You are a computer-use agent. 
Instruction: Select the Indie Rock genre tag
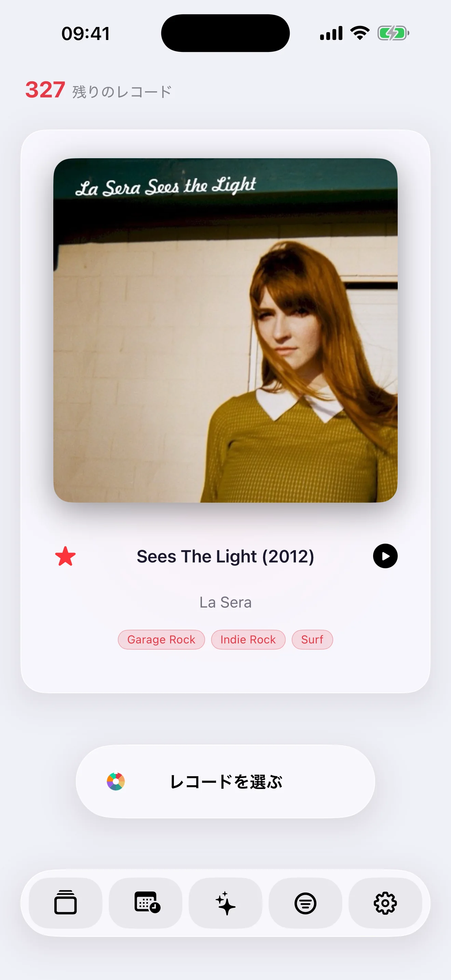248,640
